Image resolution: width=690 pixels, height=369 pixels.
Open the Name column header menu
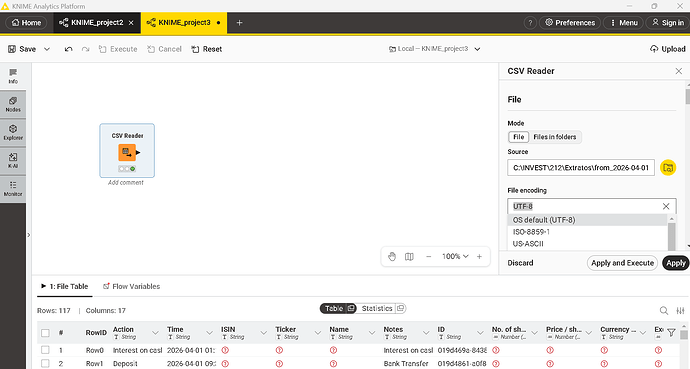coord(372,333)
